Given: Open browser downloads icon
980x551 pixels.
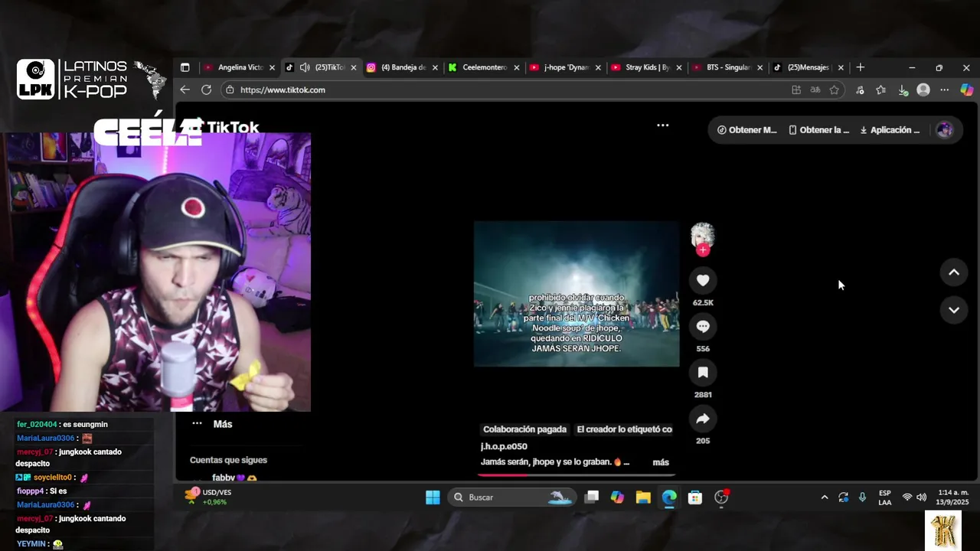Looking at the screenshot, I should (903, 90).
